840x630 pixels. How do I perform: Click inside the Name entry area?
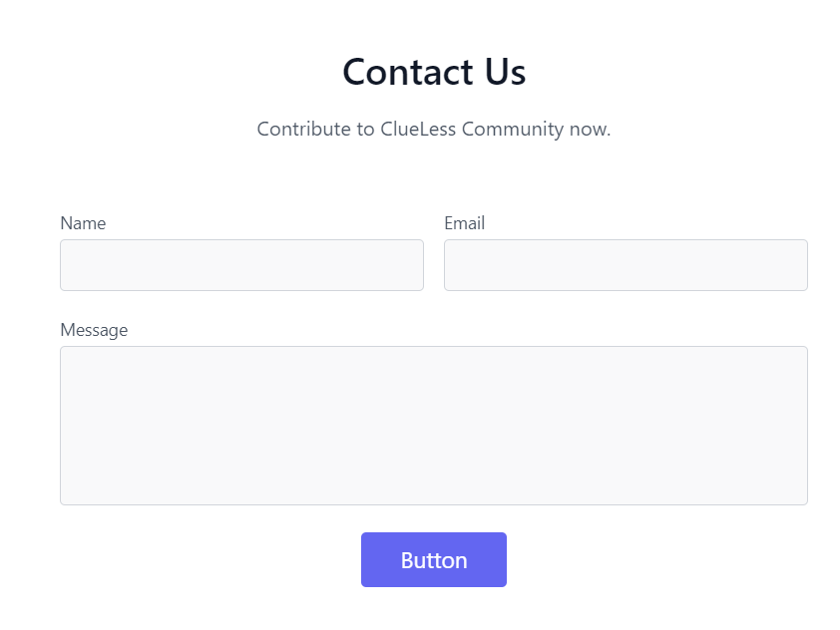coord(241,264)
